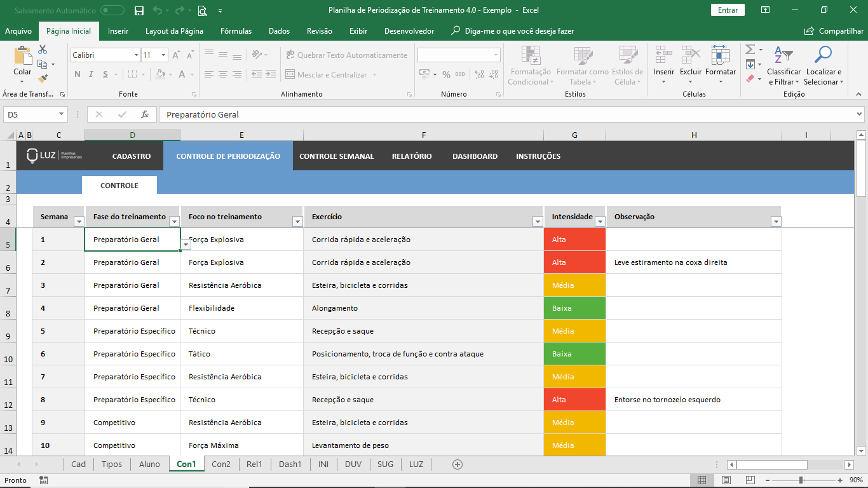Click the Classificar e Filtrar icon
The width and height of the screenshot is (868, 488).
click(783, 55)
